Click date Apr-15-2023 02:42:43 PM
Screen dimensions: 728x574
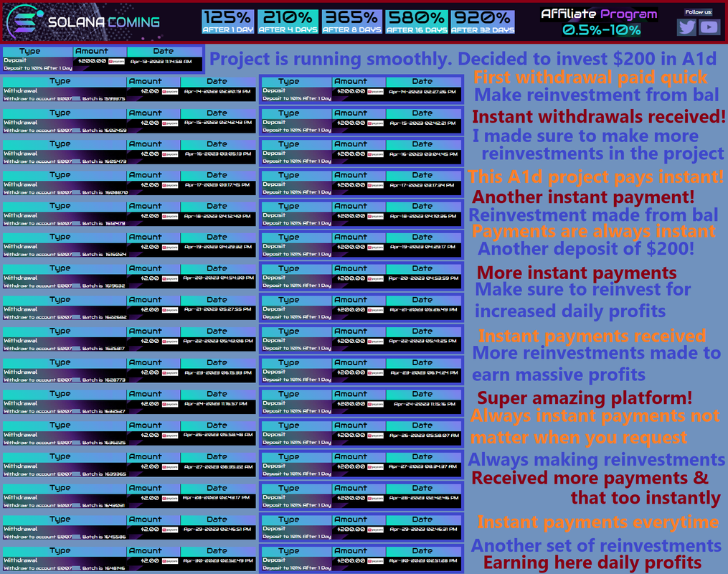click(218, 123)
